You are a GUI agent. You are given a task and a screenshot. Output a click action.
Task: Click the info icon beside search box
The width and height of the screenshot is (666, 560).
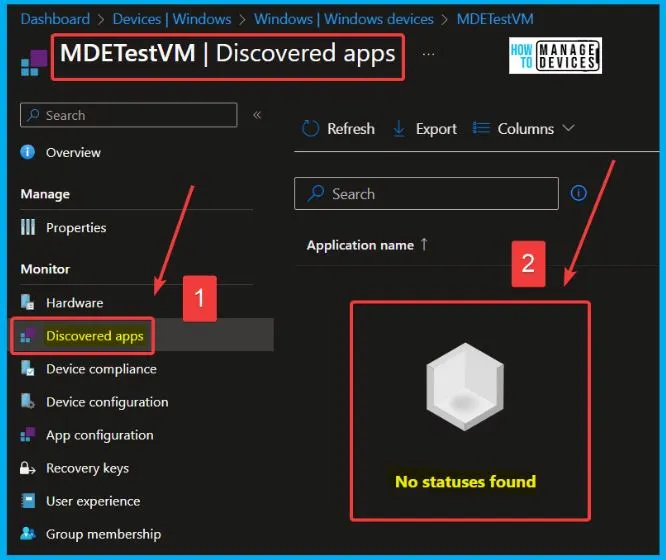pyautogui.click(x=579, y=193)
